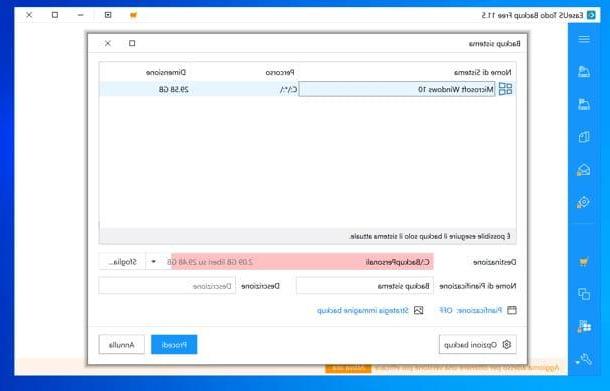Open the hamburger menu in sidebar

coord(584,39)
